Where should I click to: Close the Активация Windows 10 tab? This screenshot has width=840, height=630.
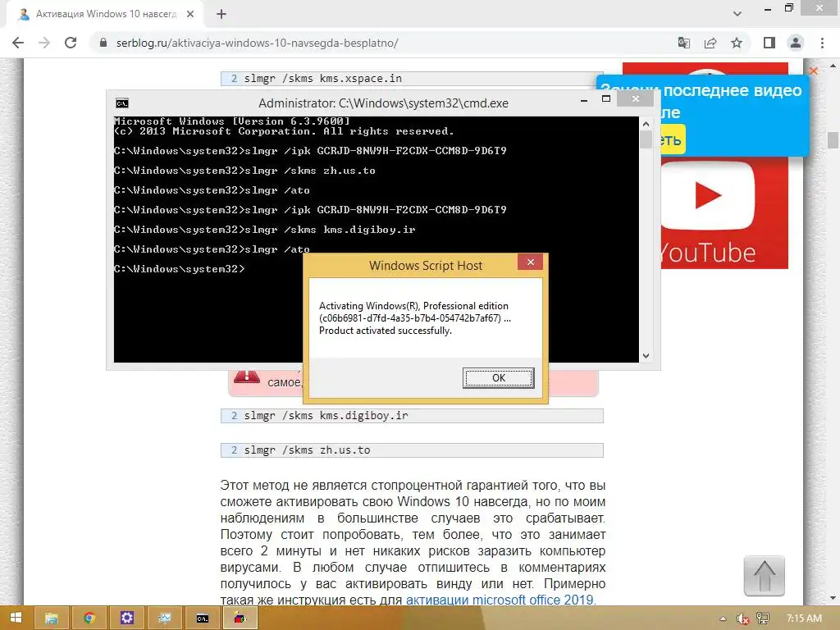(190, 14)
